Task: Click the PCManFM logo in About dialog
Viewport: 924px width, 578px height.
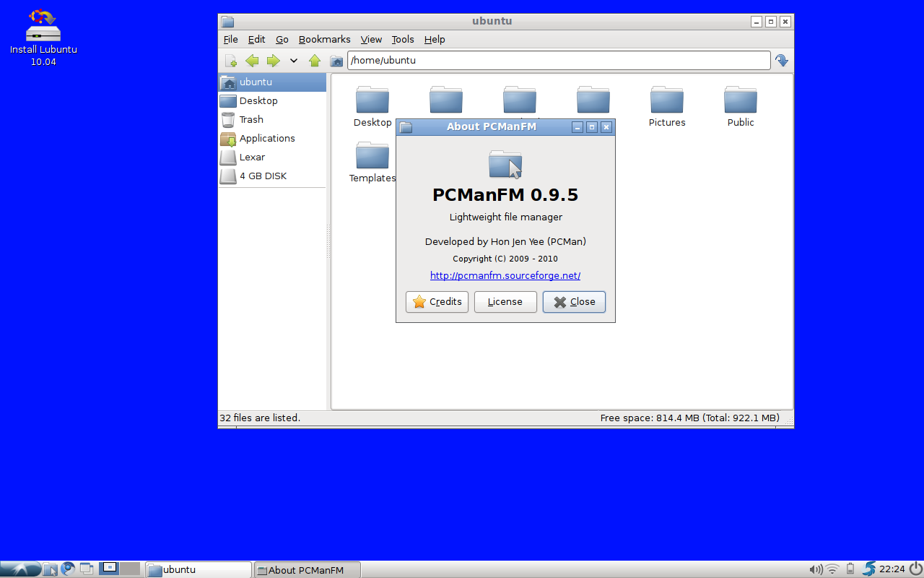Action: (x=505, y=165)
